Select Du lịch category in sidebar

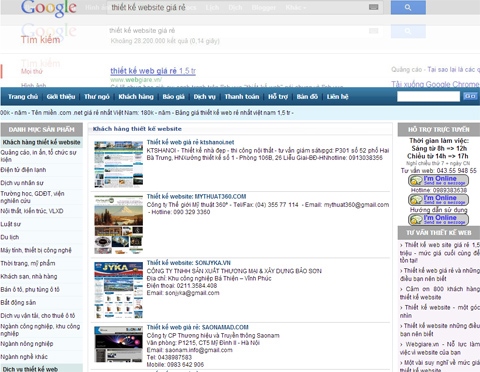click(x=10, y=237)
